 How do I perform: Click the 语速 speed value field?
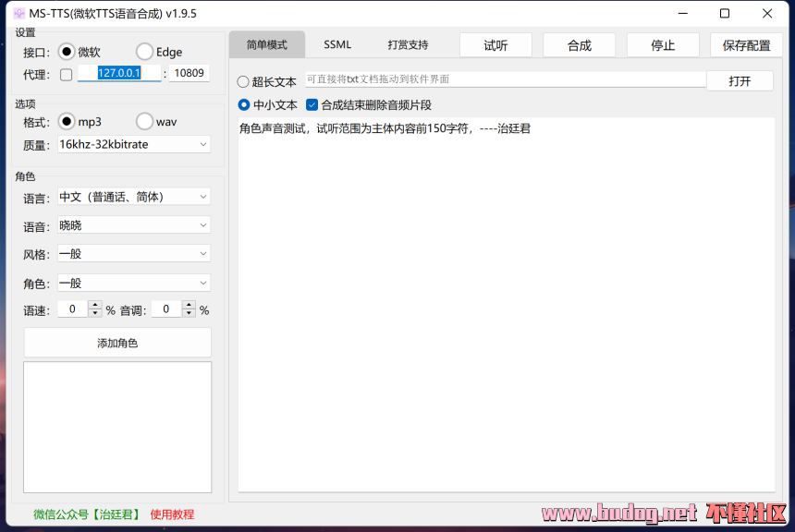pos(72,309)
